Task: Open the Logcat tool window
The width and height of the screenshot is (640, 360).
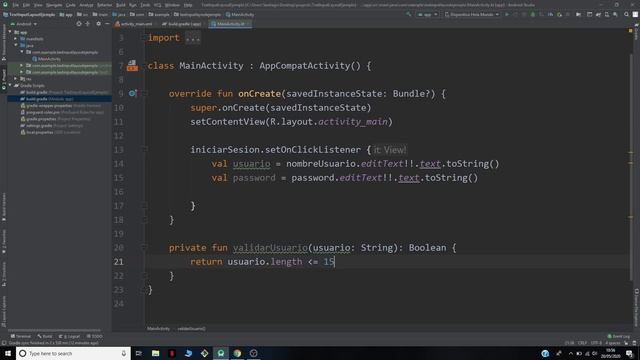Action: click(x=69, y=336)
